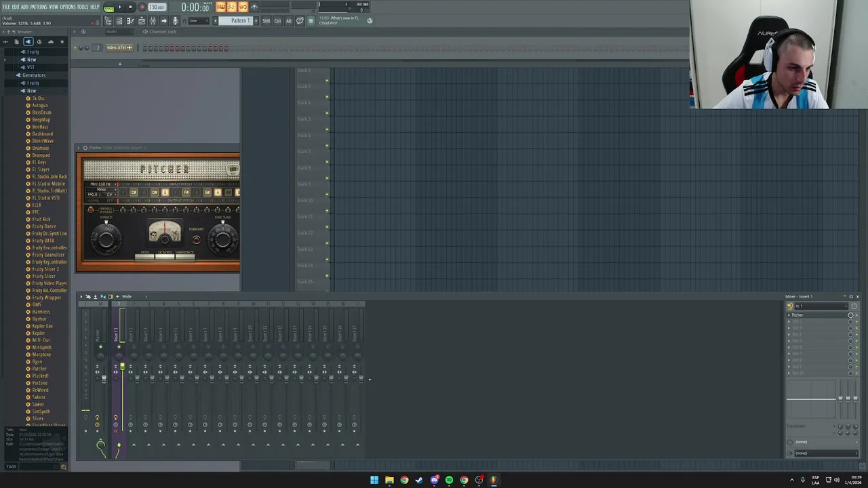Click the play button in transport
Screen dimensions: 868x488
tap(120, 7)
